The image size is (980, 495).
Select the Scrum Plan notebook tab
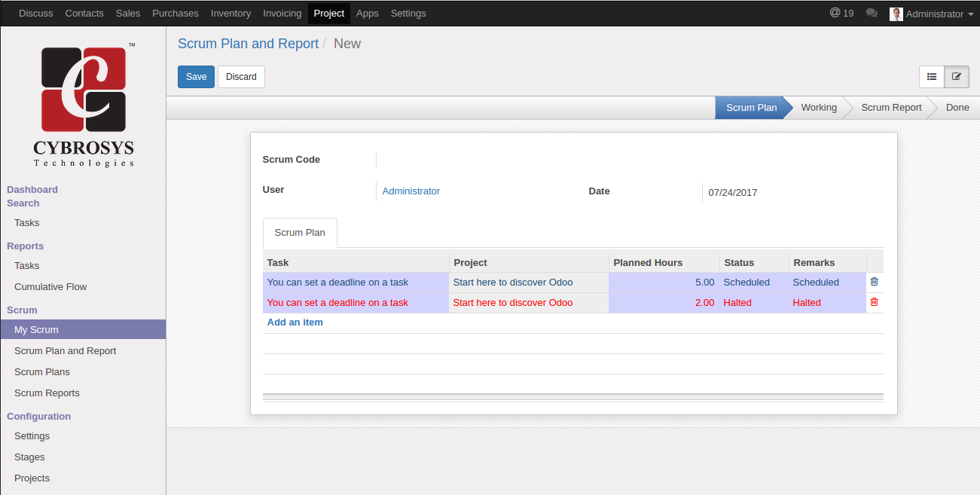300,233
